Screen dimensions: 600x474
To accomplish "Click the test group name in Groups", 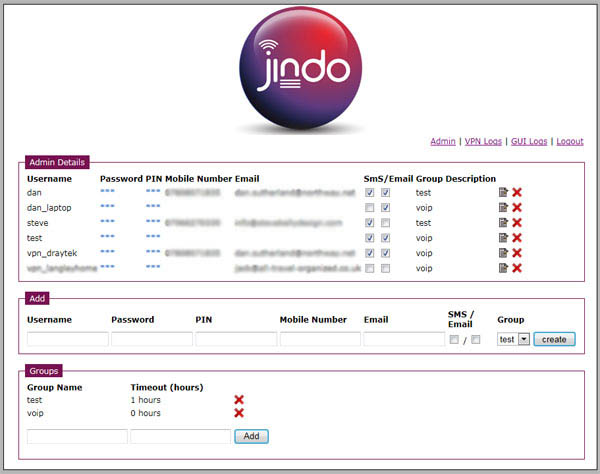I will (x=34, y=400).
